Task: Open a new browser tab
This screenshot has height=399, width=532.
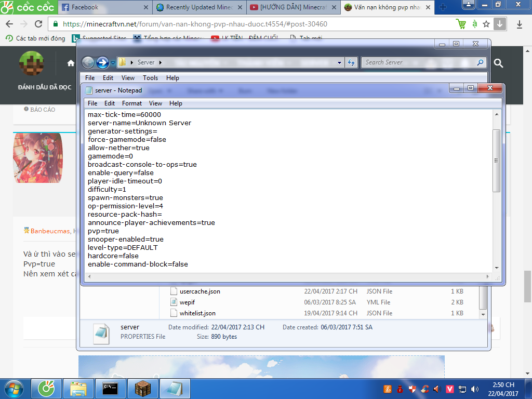Action: (443, 7)
